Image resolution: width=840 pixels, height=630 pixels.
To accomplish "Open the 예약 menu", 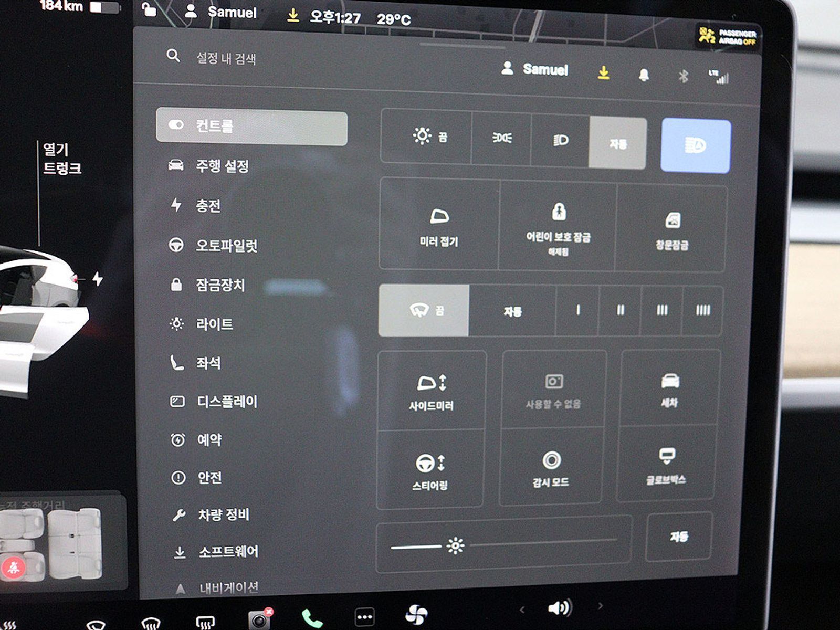I will pyautogui.click(x=196, y=439).
